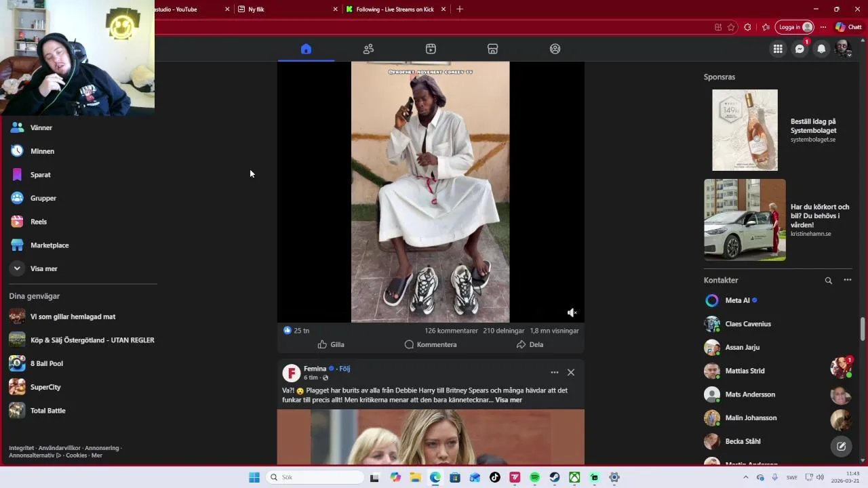Open the Cookies footer link
The height and width of the screenshot is (488, 868).
point(76,455)
